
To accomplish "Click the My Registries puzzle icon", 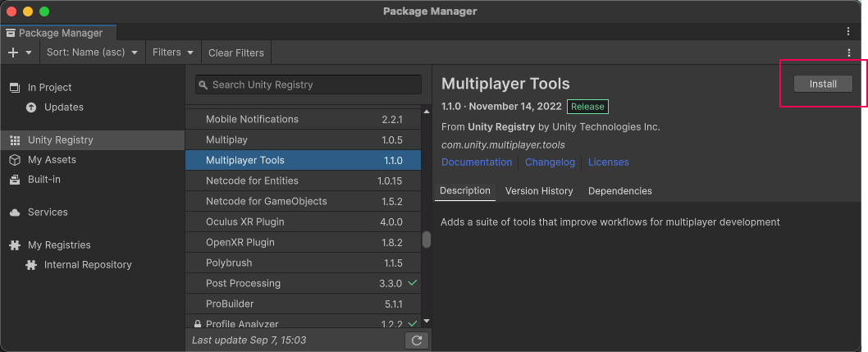I will pyautogui.click(x=14, y=245).
